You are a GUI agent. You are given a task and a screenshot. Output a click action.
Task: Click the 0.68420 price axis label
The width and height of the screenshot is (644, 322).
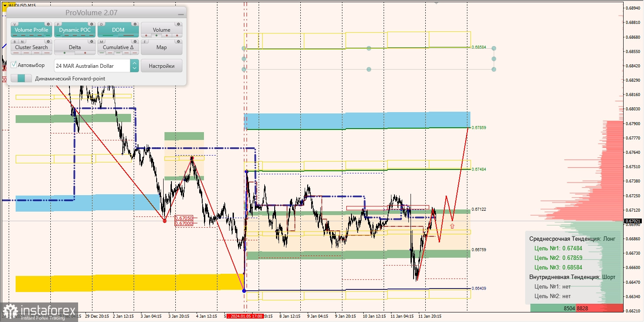tap(633, 66)
